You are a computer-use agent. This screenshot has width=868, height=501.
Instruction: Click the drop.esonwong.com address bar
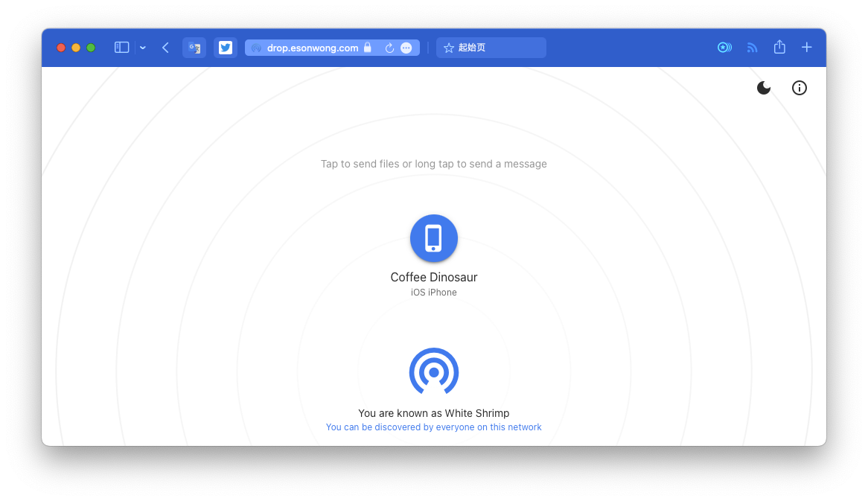click(x=313, y=48)
